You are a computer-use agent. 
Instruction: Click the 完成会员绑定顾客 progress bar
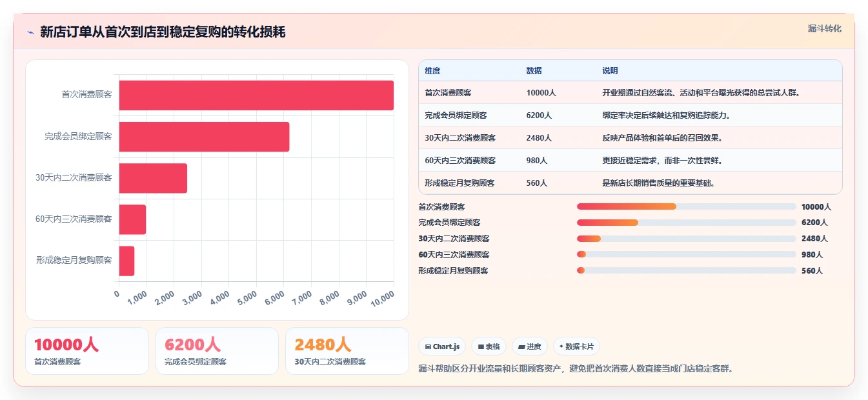(x=687, y=223)
